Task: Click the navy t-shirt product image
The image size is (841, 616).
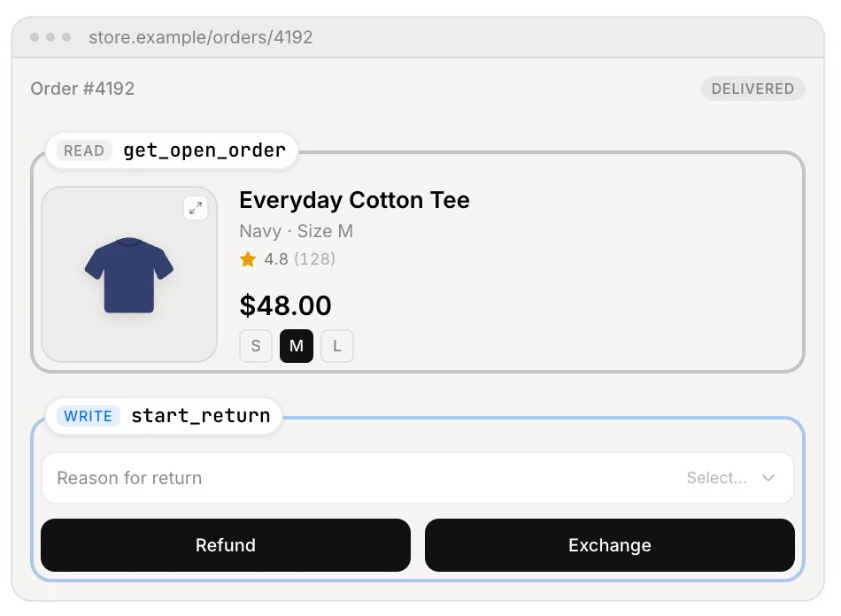Action: (128, 274)
